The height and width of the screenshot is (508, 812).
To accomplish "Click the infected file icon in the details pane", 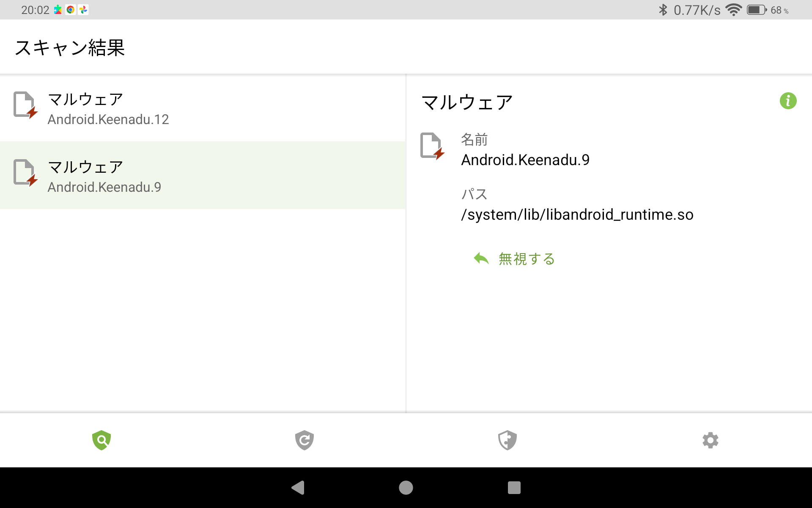I will [x=432, y=146].
